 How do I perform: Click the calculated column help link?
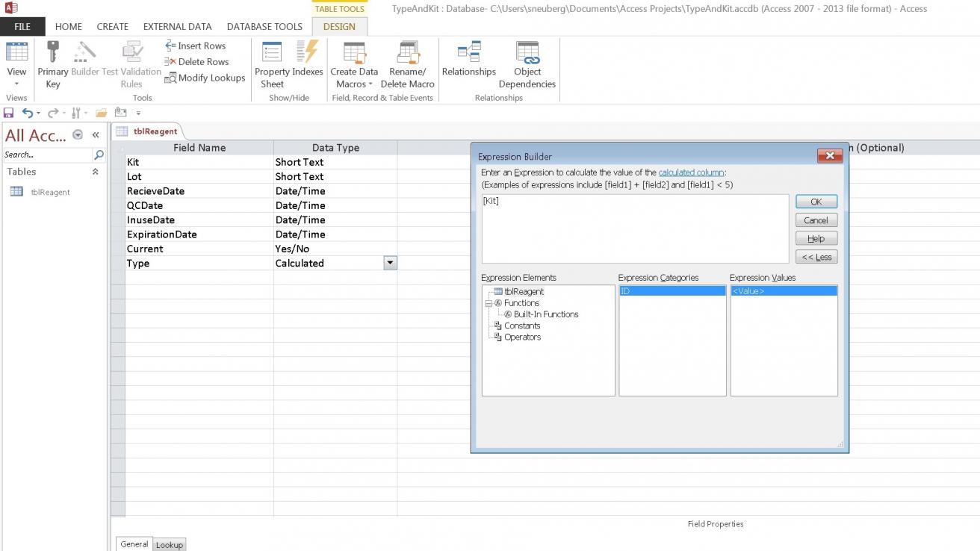690,172
